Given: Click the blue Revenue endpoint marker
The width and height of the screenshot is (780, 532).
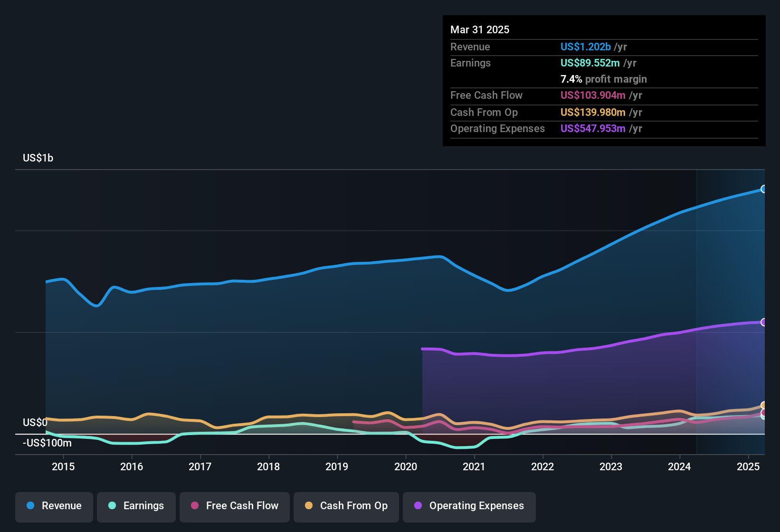Looking at the screenshot, I should coord(763,189).
